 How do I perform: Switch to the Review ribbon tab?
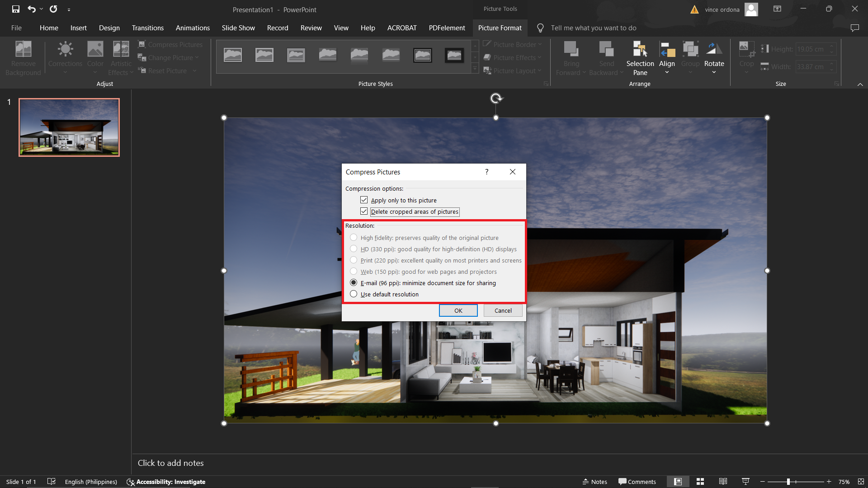pos(310,28)
